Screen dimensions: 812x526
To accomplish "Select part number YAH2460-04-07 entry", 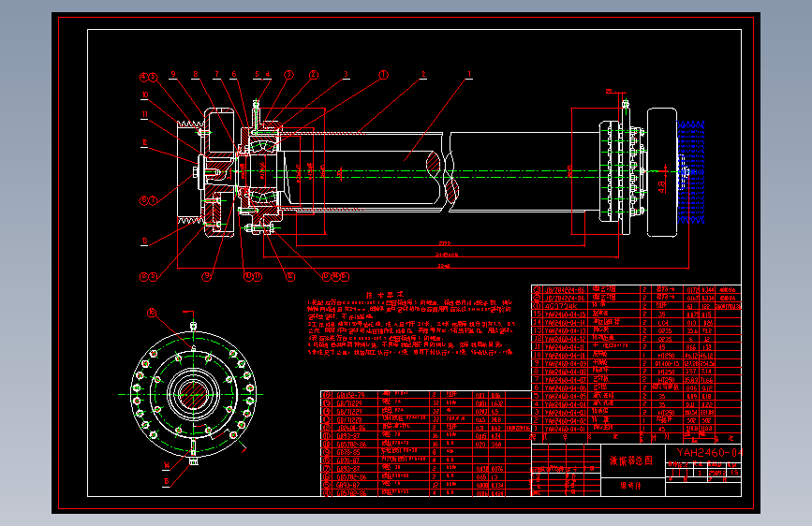I will click(x=565, y=379).
